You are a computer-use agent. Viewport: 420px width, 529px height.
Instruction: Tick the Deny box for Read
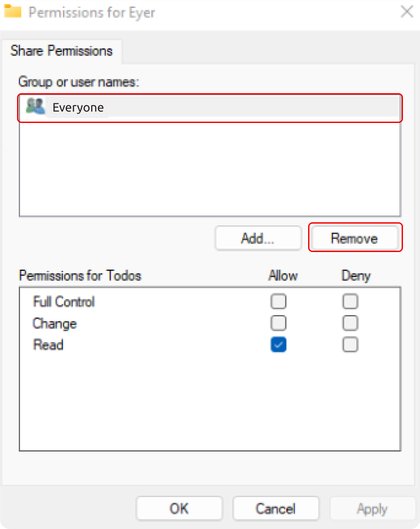350,345
